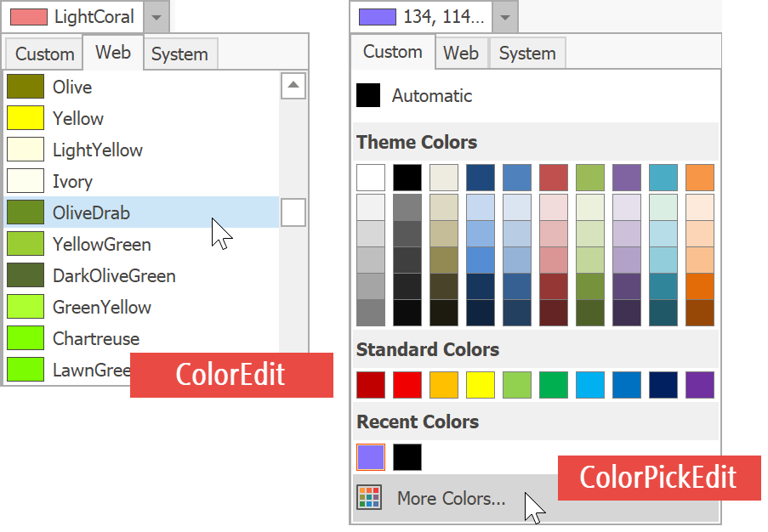768x532 pixels.
Task: Pick the Yellow color list entry
Action: 77,118
